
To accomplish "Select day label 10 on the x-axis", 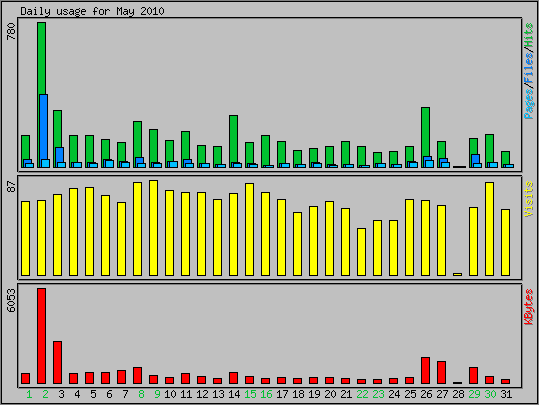I will pyautogui.click(x=170, y=394).
